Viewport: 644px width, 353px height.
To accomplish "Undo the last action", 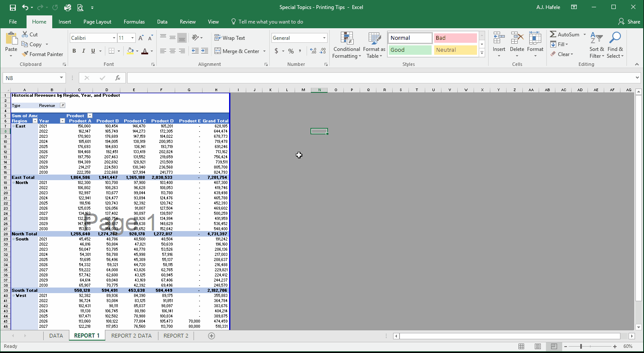I will pyautogui.click(x=25, y=7).
